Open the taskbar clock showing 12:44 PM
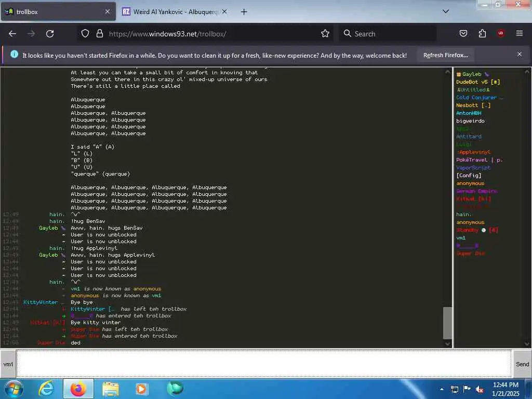Image resolution: width=532 pixels, height=399 pixels. pyautogui.click(x=506, y=389)
